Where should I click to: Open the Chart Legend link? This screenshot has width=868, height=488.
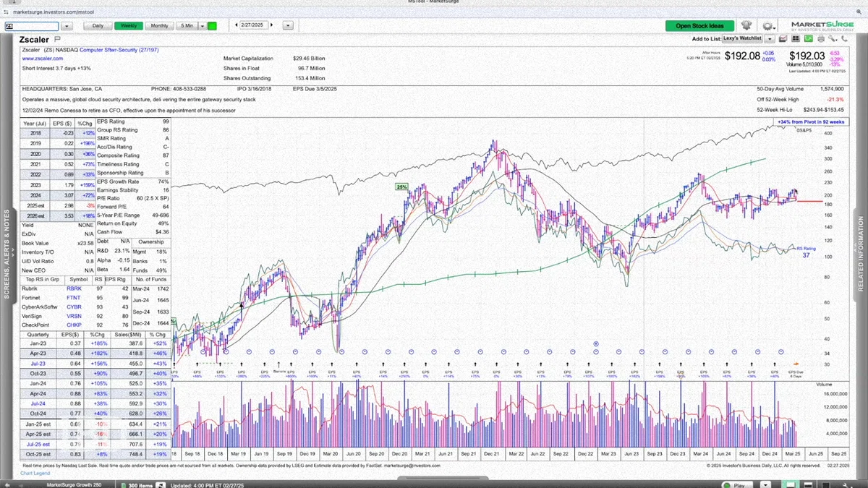(35, 474)
